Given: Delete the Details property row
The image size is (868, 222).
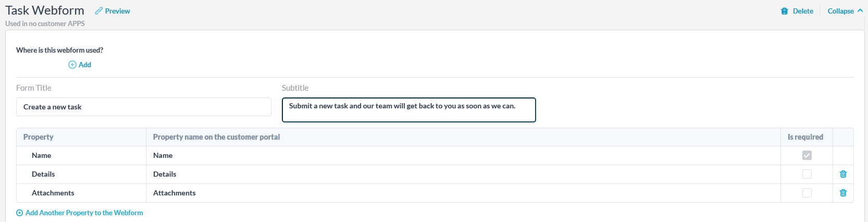Looking at the screenshot, I should (x=843, y=174).
